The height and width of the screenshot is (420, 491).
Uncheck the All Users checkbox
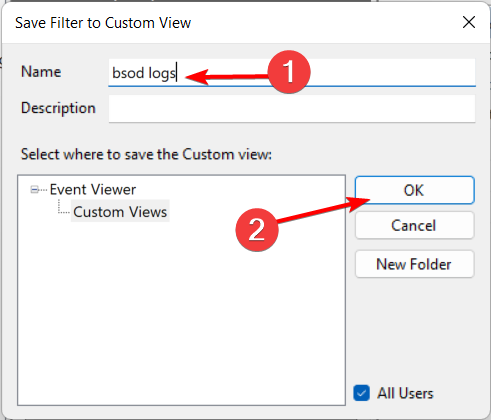click(x=361, y=393)
